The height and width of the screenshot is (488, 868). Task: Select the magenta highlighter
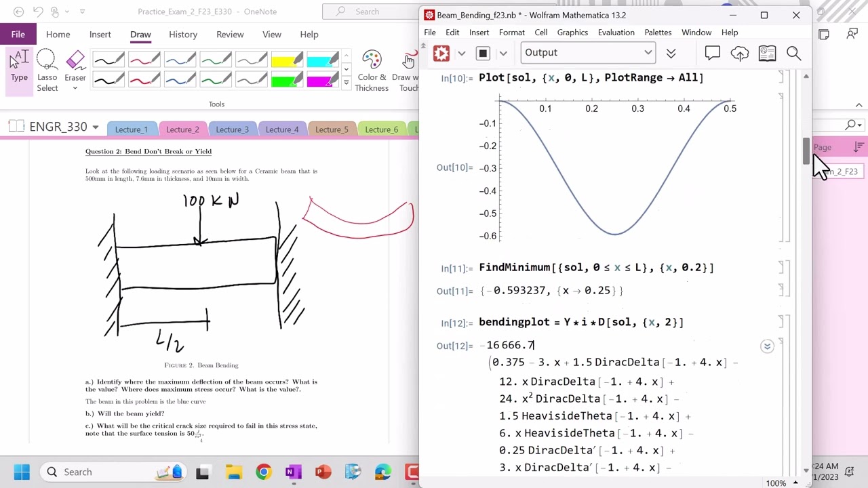pyautogui.click(x=322, y=81)
